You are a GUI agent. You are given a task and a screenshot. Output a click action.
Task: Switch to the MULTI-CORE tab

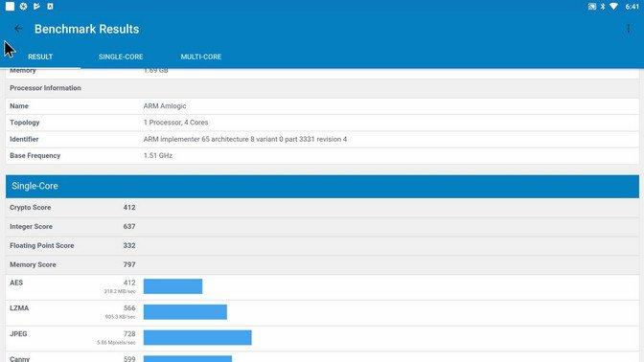[x=201, y=57]
